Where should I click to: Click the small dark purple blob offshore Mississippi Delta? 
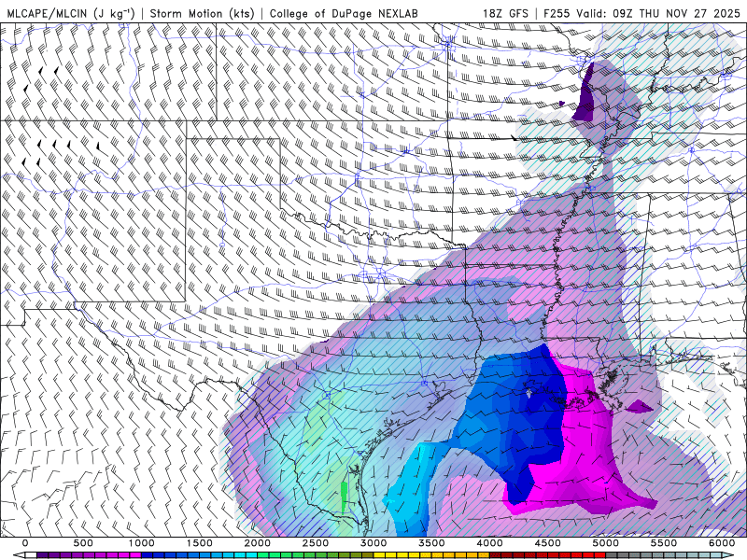[x=640, y=407]
